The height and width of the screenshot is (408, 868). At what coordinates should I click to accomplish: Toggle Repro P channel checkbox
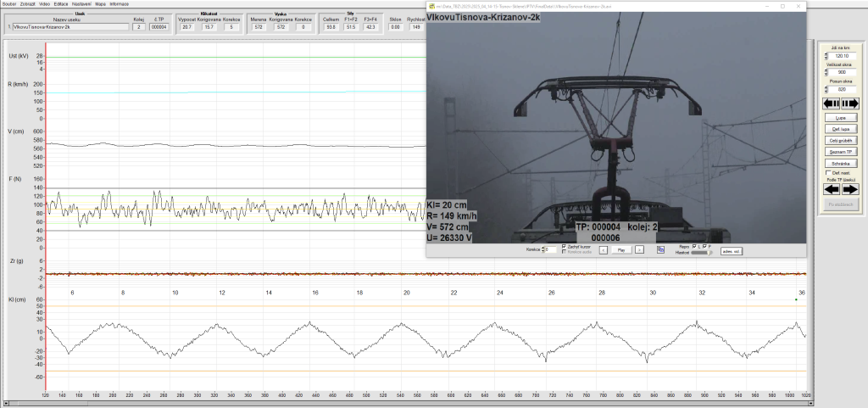704,246
